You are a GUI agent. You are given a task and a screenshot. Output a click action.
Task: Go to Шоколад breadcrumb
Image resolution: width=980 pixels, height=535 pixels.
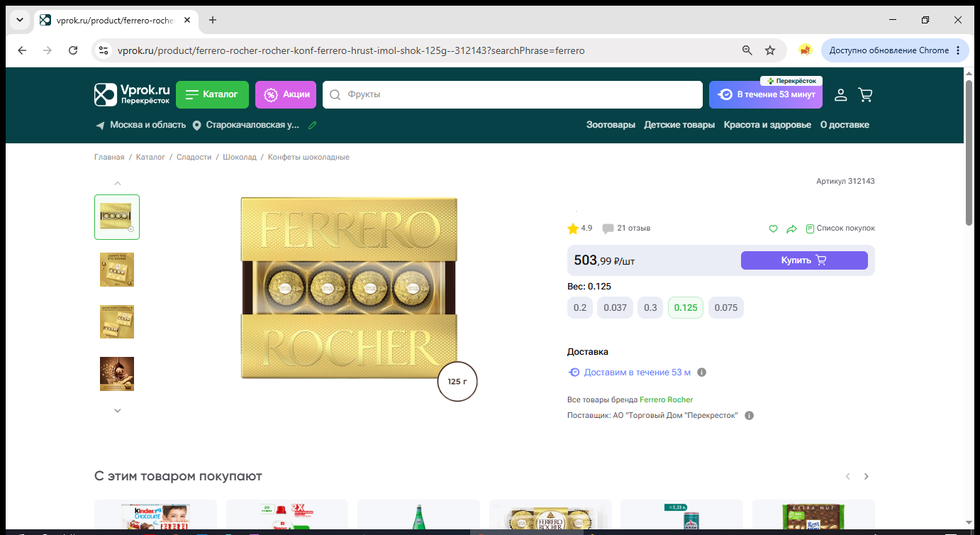coord(240,157)
